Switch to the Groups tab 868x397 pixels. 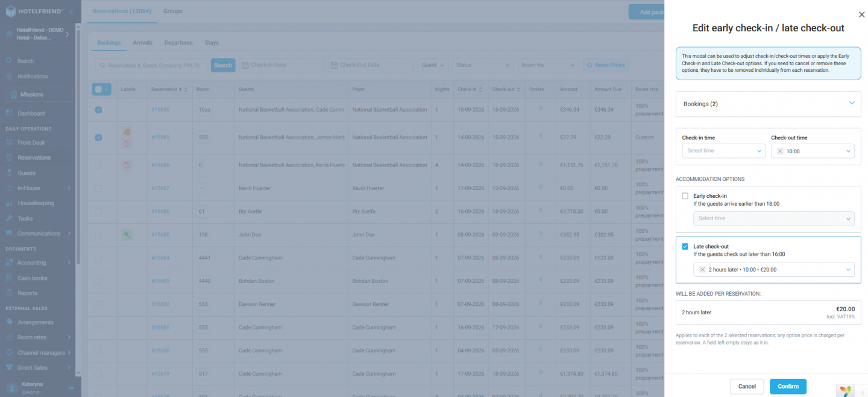[x=173, y=11]
